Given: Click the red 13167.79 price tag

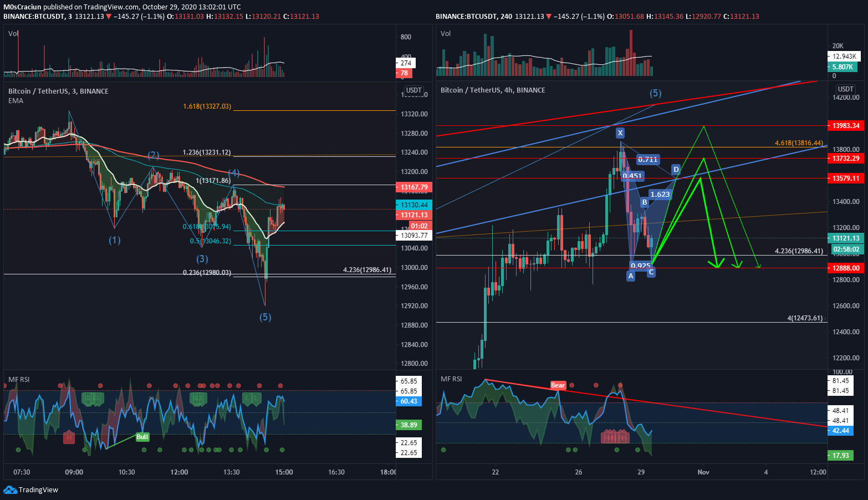Looking at the screenshot, I should tap(414, 187).
